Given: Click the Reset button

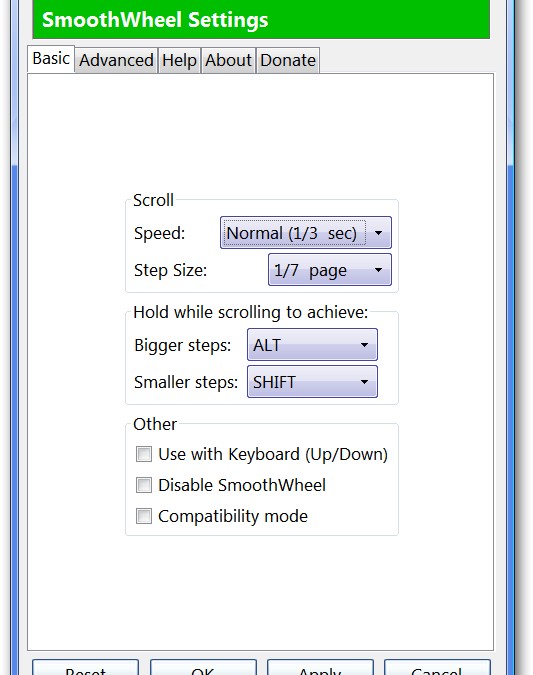Looking at the screenshot, I should coord(85,668).
